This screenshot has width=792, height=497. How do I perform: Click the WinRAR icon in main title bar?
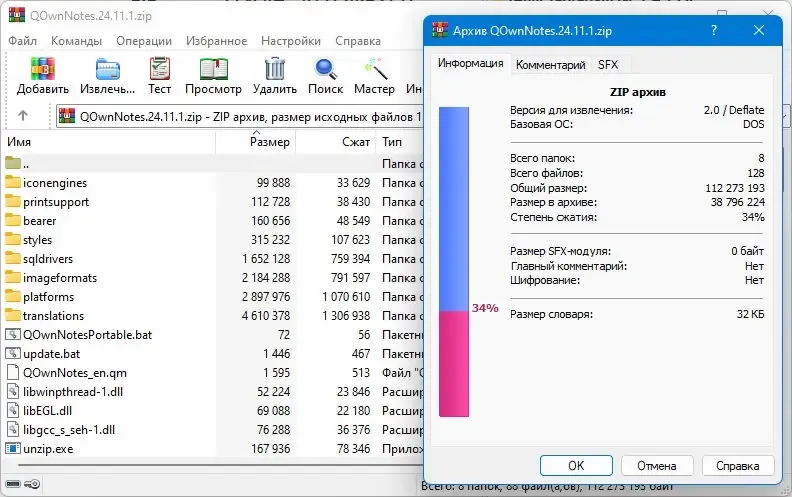coord(17,15)
